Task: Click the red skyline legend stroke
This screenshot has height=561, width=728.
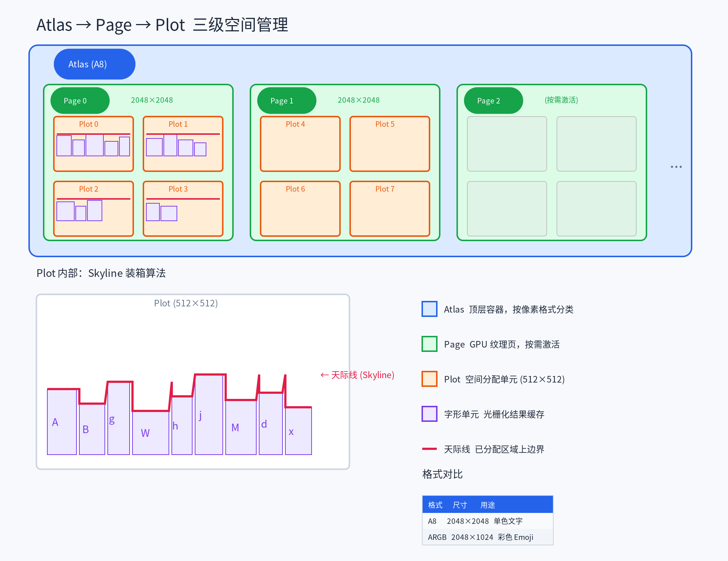Action: pyautogui.click(x=429, y=449)
